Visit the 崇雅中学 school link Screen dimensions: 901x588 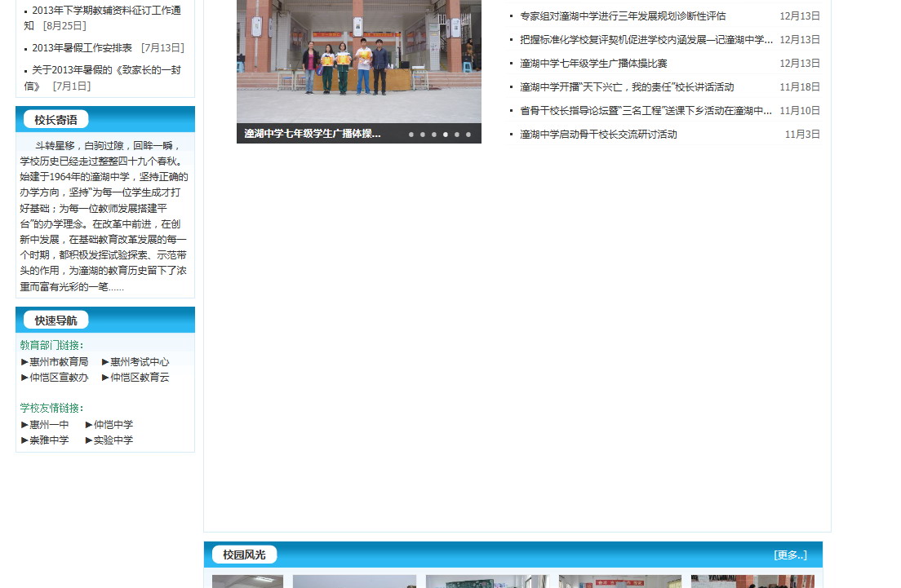pos(49,440)
